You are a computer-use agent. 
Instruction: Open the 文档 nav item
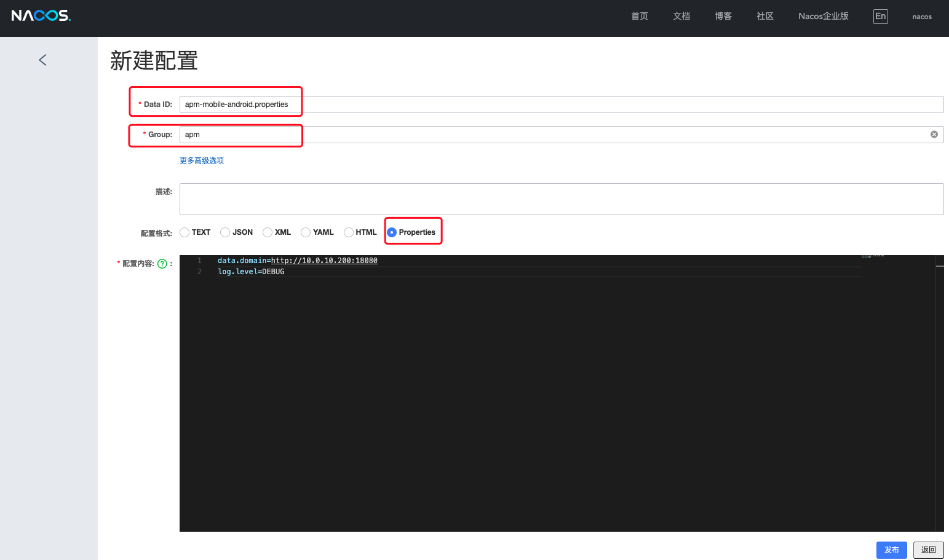pyautogui.click(x=681, y=17)
